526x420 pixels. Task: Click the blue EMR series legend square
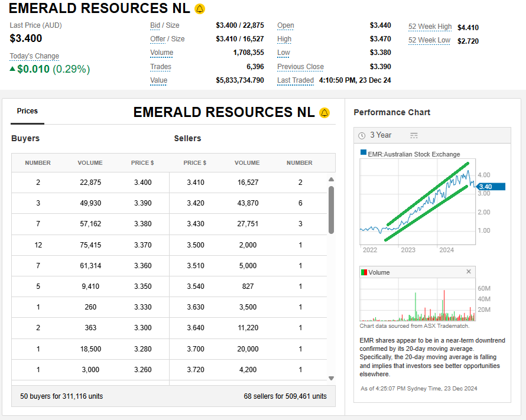pyautogui.click(x=363, y=154)
